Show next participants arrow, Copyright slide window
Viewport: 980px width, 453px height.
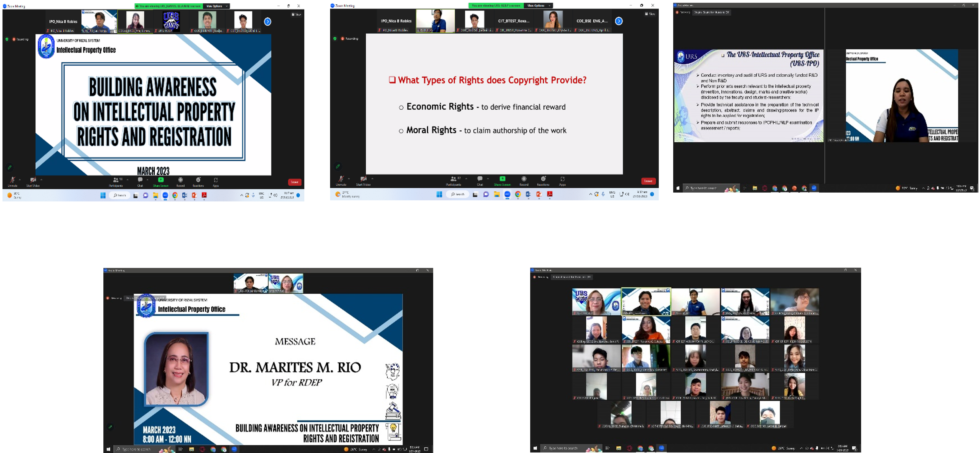pos(619,21)
